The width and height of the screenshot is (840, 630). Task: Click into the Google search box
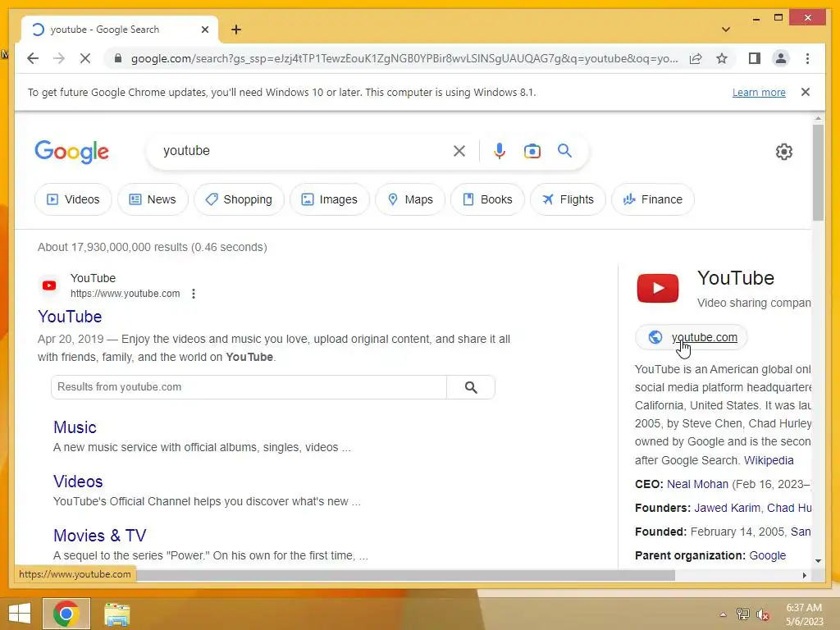[305, 151]
